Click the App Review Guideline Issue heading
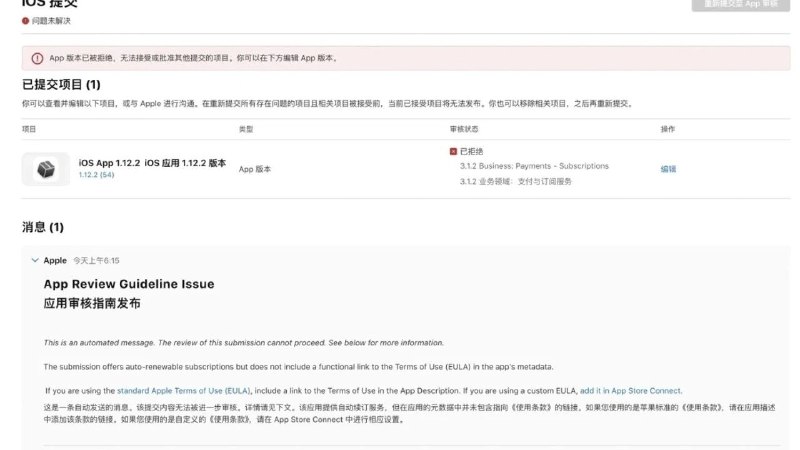The image size is (800, 450). tap(129, 284)
